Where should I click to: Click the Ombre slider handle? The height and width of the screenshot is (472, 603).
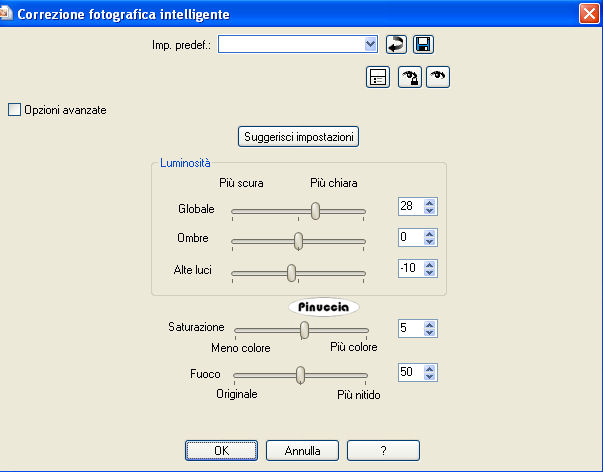(x=298, y=242)
